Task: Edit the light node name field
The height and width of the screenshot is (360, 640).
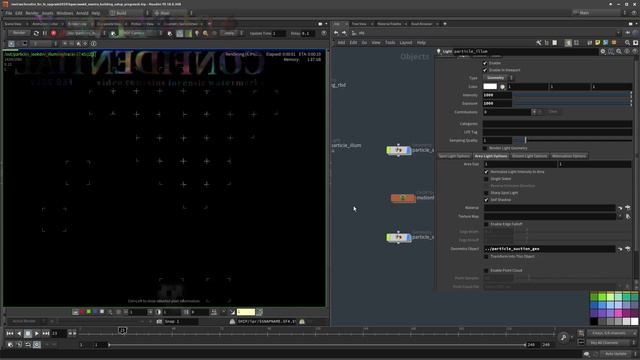Action: pyautogui.click(x=525, y=51)
